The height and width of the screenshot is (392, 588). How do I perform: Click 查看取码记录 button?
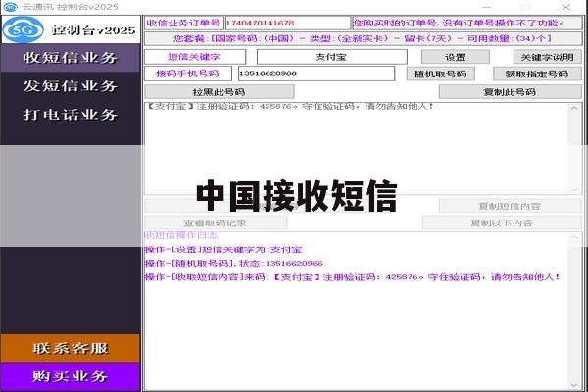pyautogui.click(x=216, y=222)
